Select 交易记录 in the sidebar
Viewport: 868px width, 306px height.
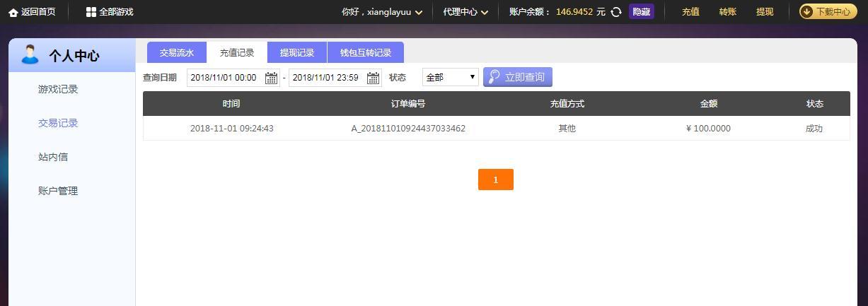click(58, 123)
